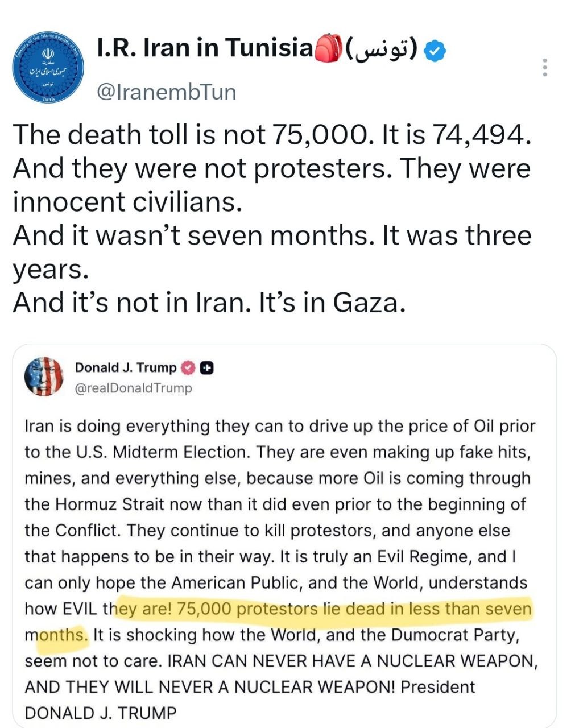The height and width of the screenshot is (728, 575).
Task: Click the line 'The death toll is not 75,000'
Action: point(272,135)
